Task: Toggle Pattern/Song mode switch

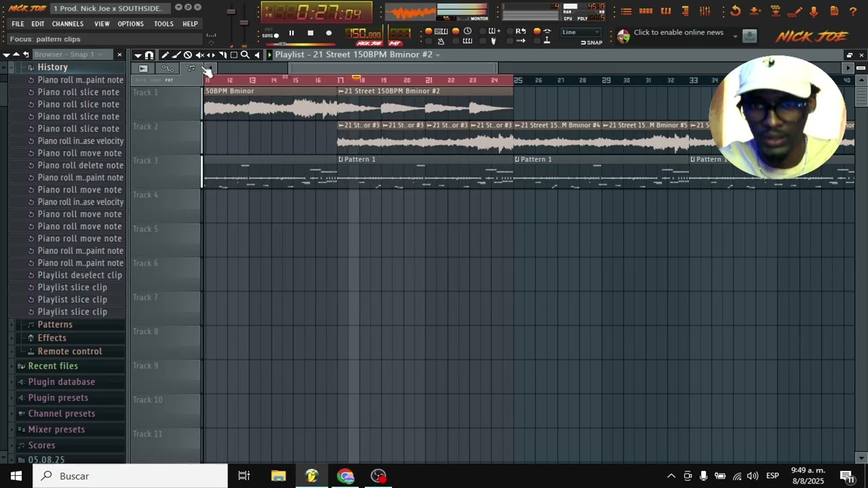Action: tap(276, 35)
